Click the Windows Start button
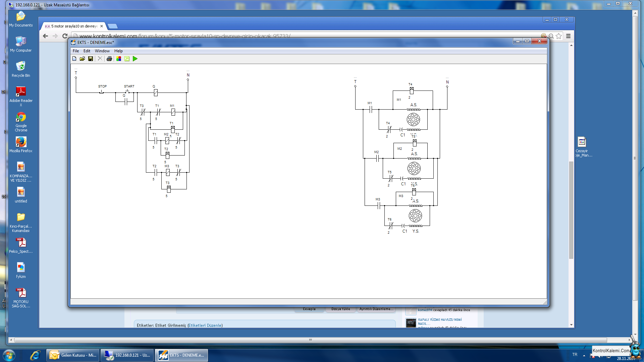This screenshot has width=644, height=362. (x=9, y=355)
